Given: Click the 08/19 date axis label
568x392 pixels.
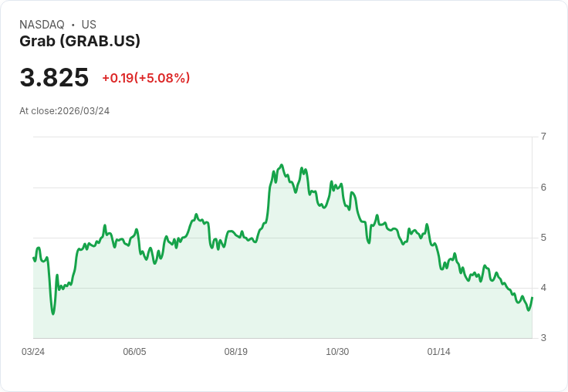Looking at the screenshot, I should (236, 352).
